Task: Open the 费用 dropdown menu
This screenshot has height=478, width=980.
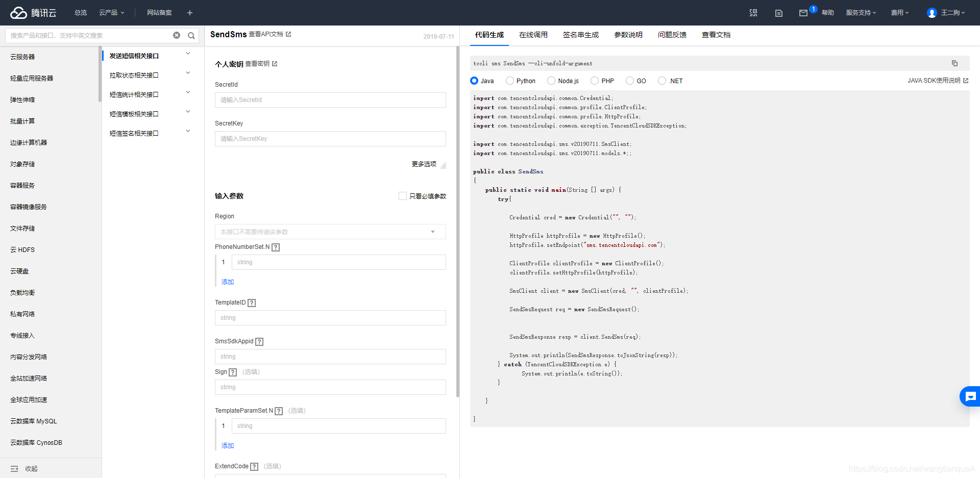Action: pos(900,13)
